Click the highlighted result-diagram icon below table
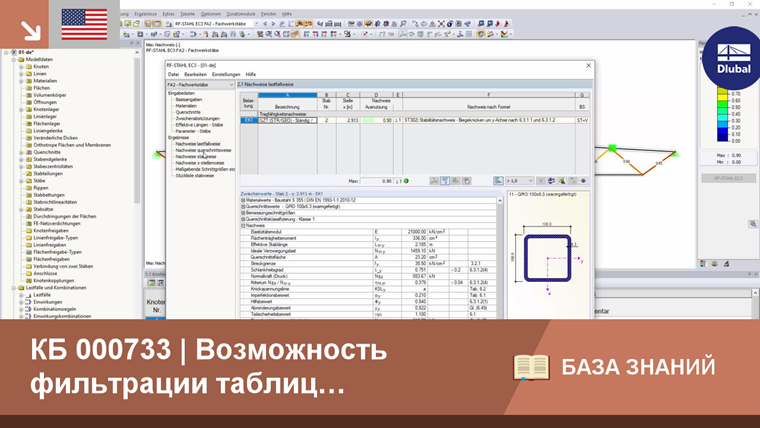760x428 pixels. pos(444,181)
